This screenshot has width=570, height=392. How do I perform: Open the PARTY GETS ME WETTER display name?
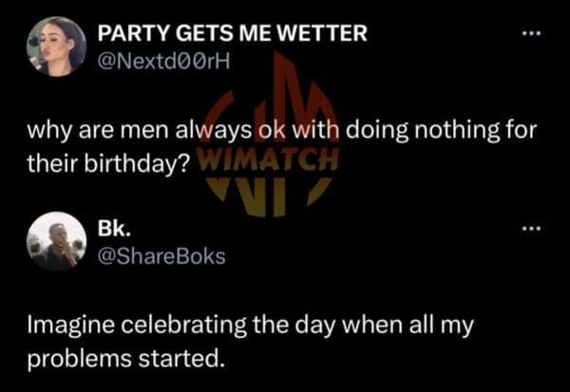point(232,34)
